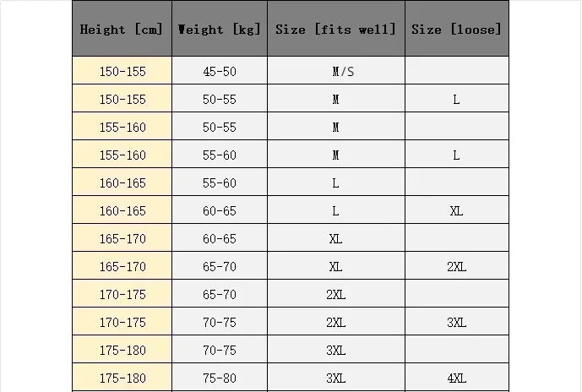This screenshot has width=582, height=392.
Task: Click the Weight [kg] column header
Action: coord(220,29)
